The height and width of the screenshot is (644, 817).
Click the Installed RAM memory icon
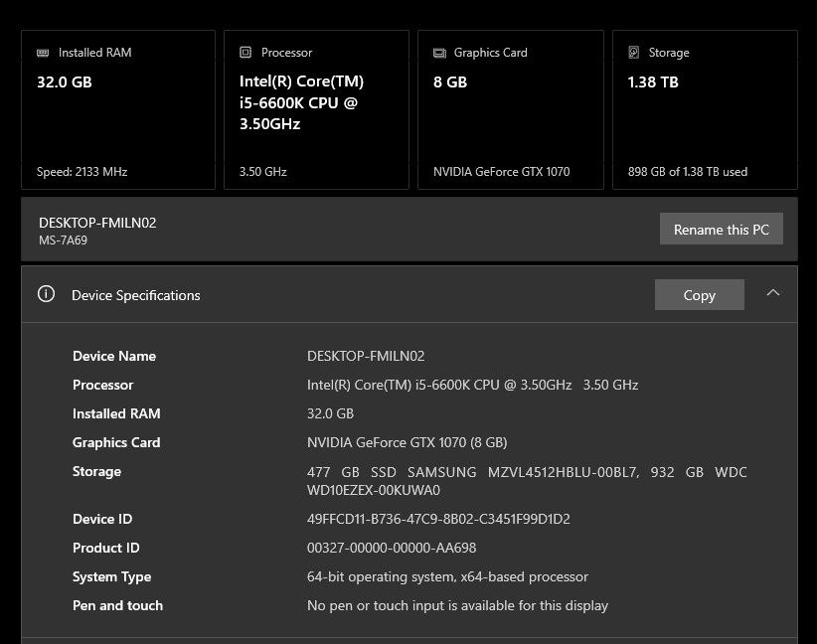pyautogui.click(x=43, y=53)
